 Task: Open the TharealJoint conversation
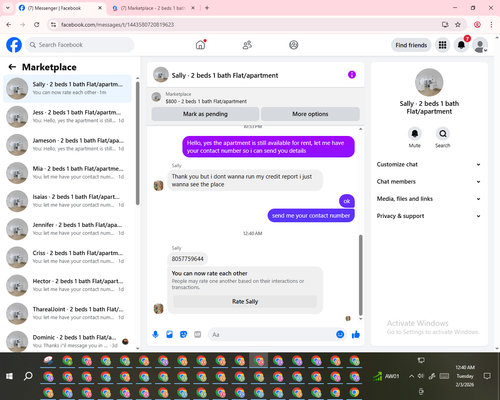click(67, 313)
